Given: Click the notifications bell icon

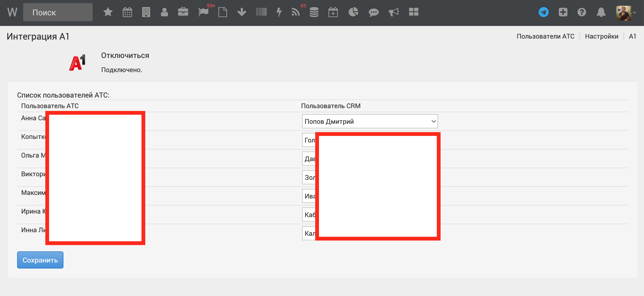Looking at the screenshot, I should pyautogui.click(x=601, y=12).
